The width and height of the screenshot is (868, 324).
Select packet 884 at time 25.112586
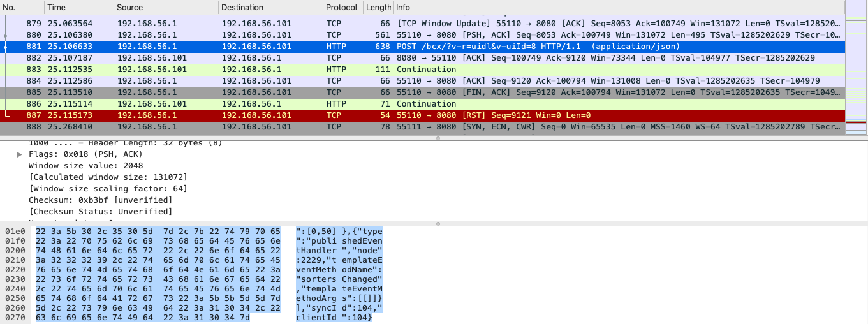(422, 81)
